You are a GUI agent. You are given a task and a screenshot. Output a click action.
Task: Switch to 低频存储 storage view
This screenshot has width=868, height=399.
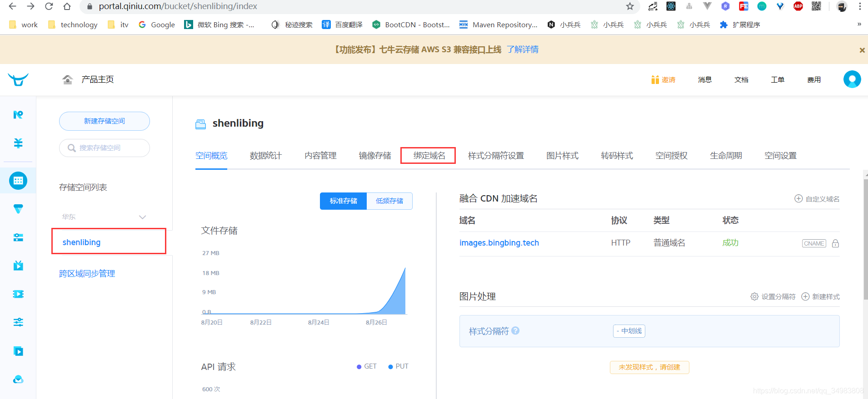click(x=389, y=201)
